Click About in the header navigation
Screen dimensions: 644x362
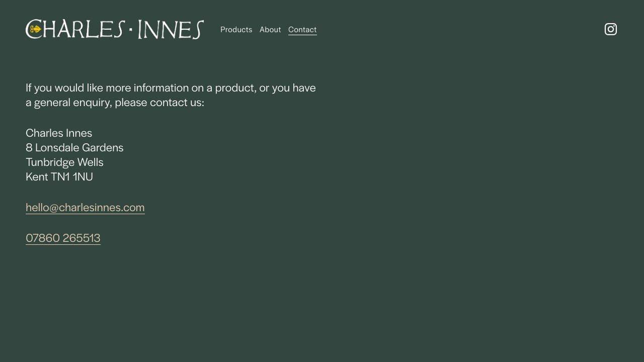[270, 30]
